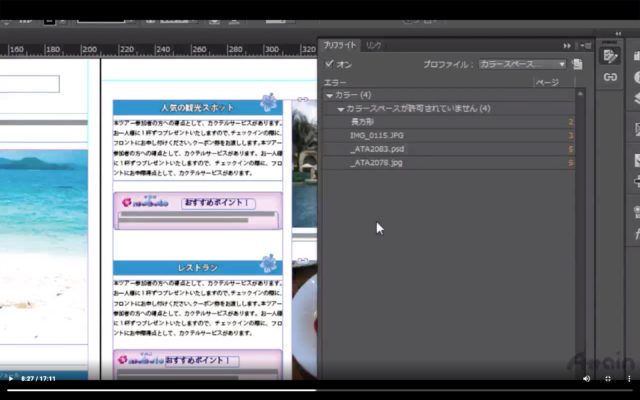Click the dock collapse double-arrow above Preflight icon

click(x=618, y=33)
